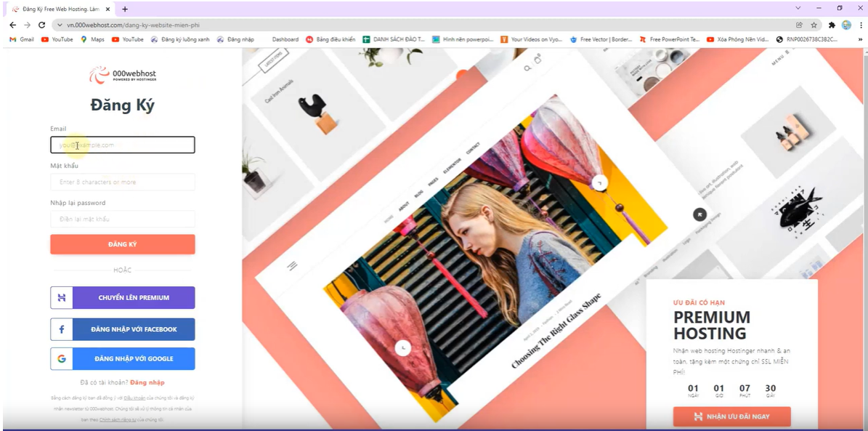Viewport: 868px width, 431px height.
Task: Click ĐĂNG NHẬP VỚI FACEBOOK button
Action: (x=122, y=329)
